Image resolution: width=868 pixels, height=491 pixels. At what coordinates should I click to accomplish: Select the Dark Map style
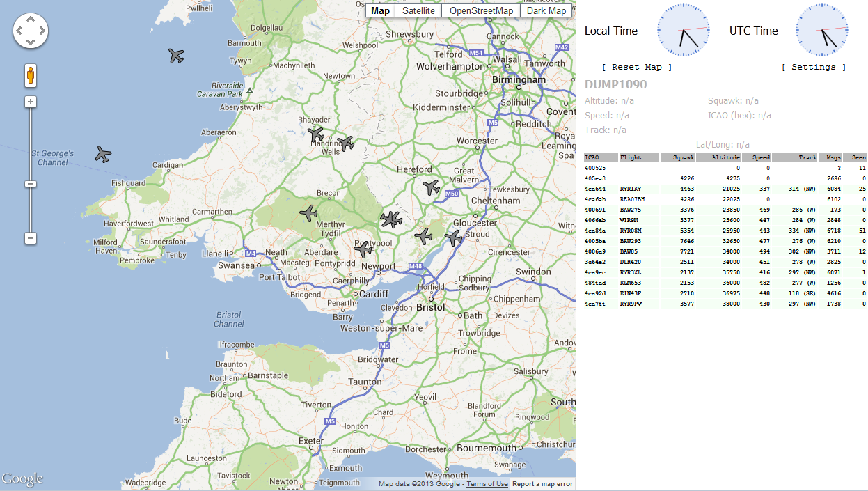[546, 10]
